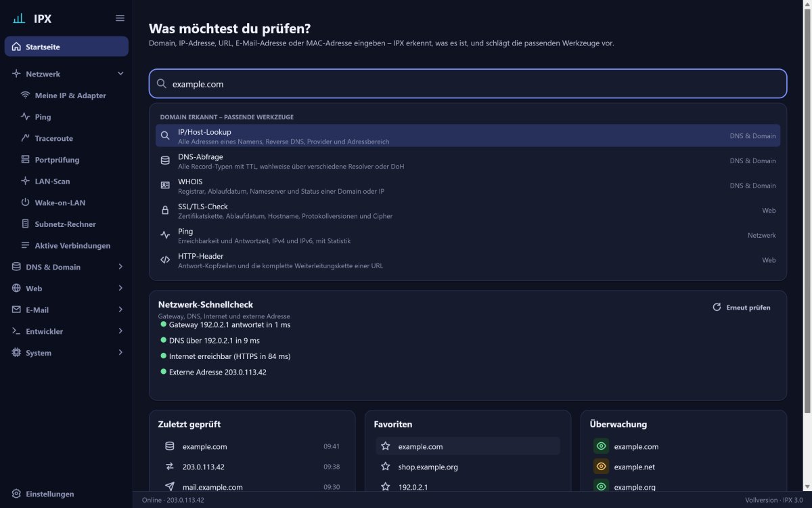Choose WHOIS suggestion

(x=468, y=186)
